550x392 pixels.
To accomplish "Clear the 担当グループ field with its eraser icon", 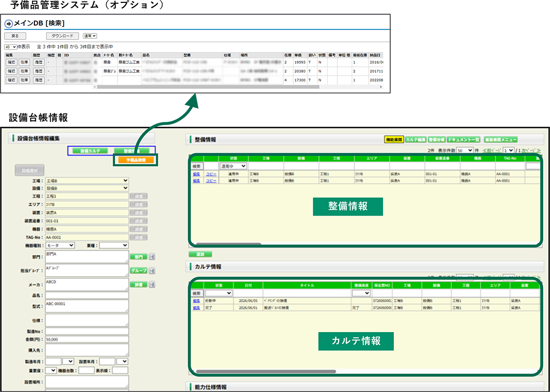I will coord(152,271).
